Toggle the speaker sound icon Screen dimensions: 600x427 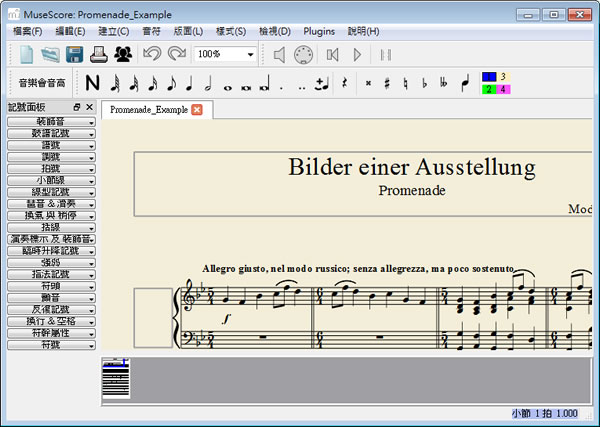click(x=280, y=54)
